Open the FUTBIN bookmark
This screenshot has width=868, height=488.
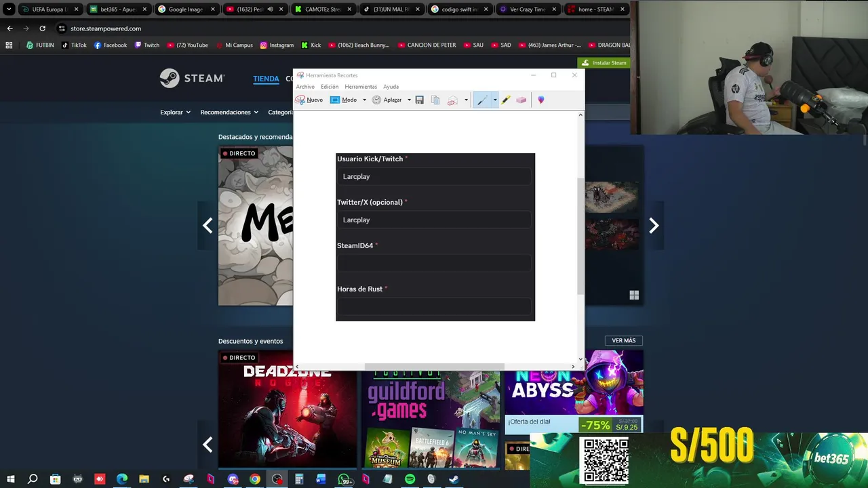click(x=40, y=45)
